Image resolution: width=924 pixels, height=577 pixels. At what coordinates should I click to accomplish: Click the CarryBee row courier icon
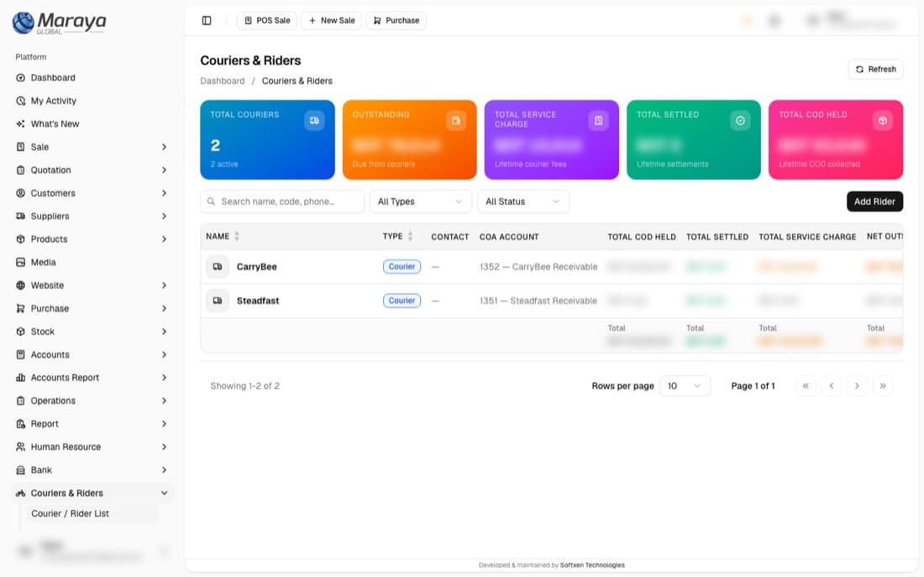(x=218, y=266)
